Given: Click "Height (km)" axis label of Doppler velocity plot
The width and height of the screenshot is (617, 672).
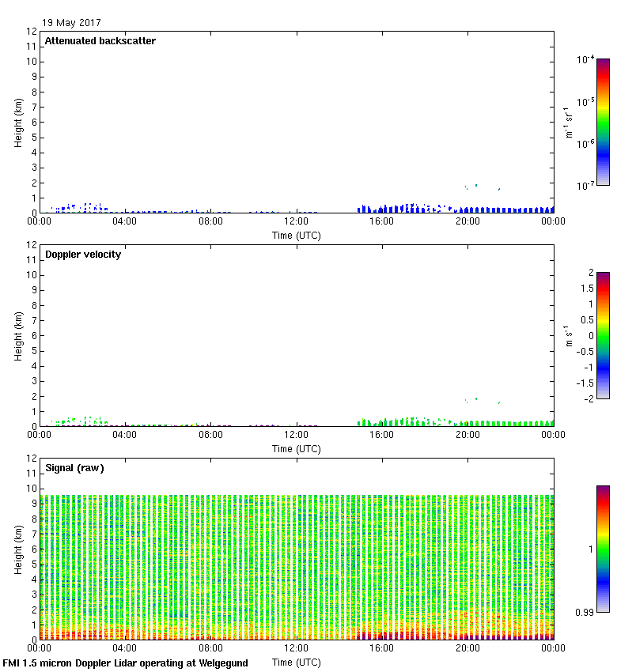Looking at the screenshot, I should (18, 336).
